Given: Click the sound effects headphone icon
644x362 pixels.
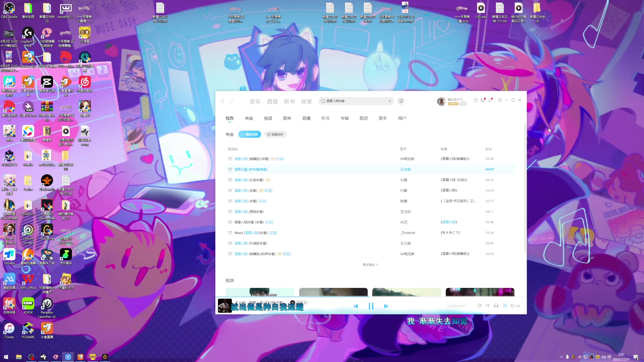Looking at the screenshot, I should [x=496, y=306].
